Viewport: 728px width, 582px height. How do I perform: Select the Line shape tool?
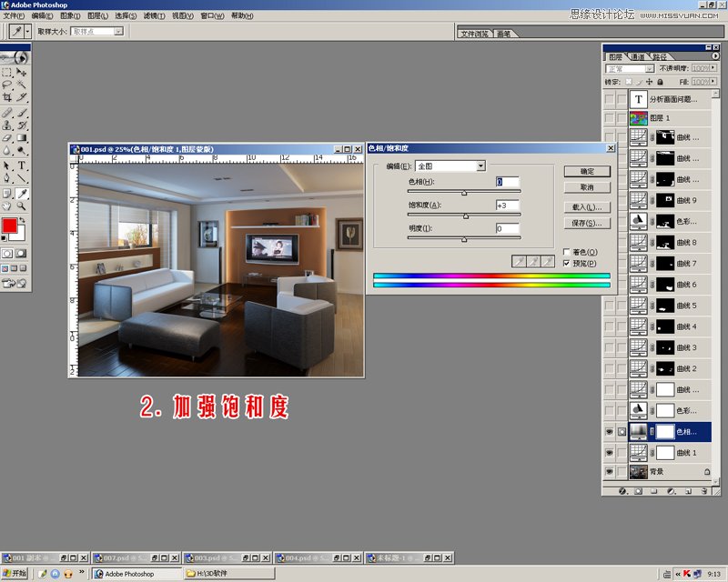click(x=21, y=178)
